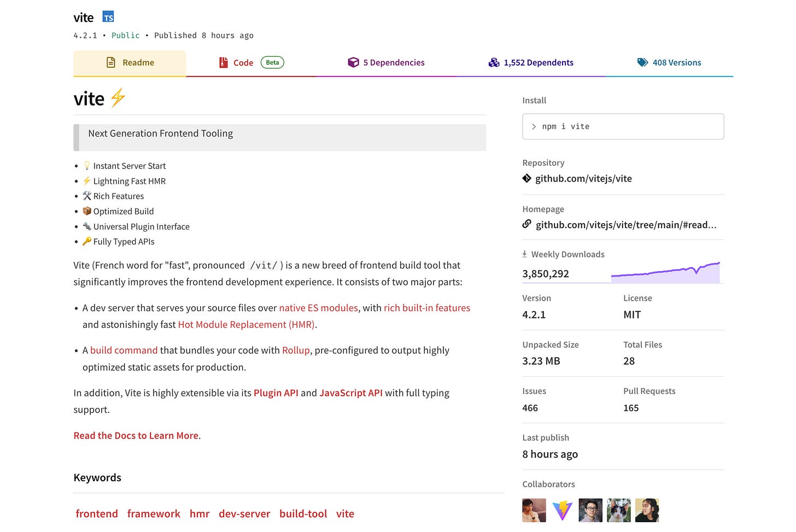Image resolution: width=796 pixels, height=532 pixels.
Task: Click the MIT license value
Action: [632, 314]
